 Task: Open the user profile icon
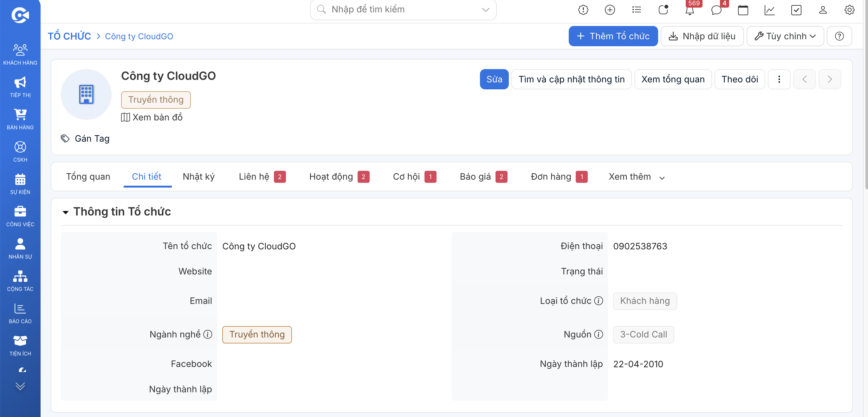tap(823, 10)
